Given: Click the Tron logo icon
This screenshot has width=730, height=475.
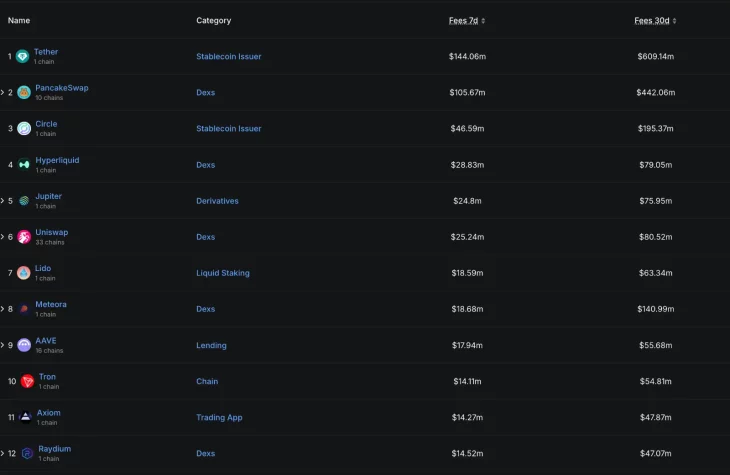Looking at the screenshot, I should 27,381.
